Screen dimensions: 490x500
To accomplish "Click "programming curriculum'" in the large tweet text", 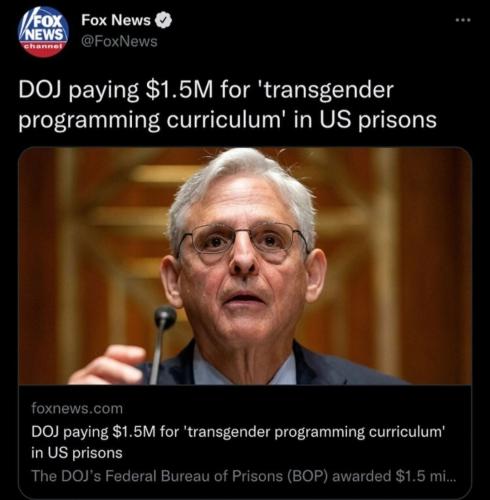I will point(151,120).
